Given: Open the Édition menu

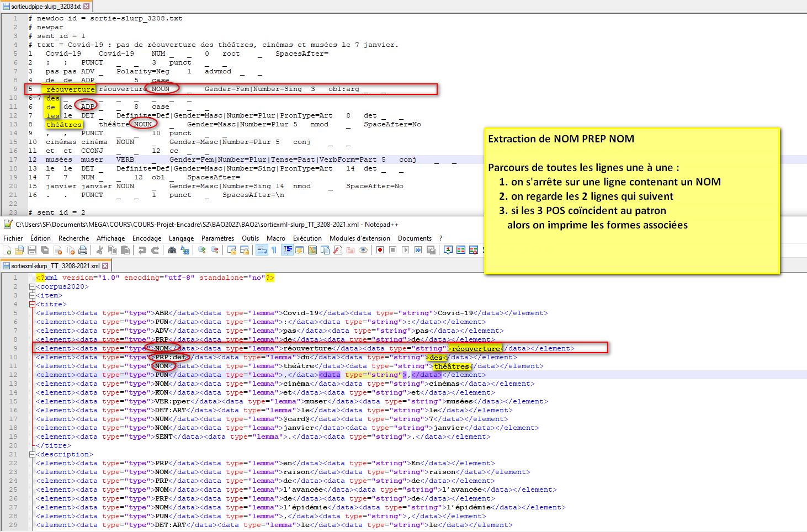Looking at the screenshot, I should (x=40, y=238).
